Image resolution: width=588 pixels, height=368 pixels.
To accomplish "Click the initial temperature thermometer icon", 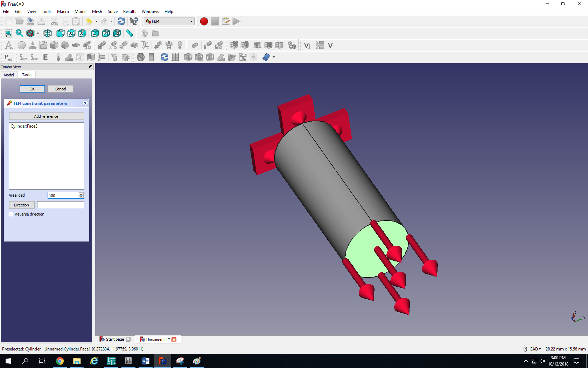I will coord(58,57).
